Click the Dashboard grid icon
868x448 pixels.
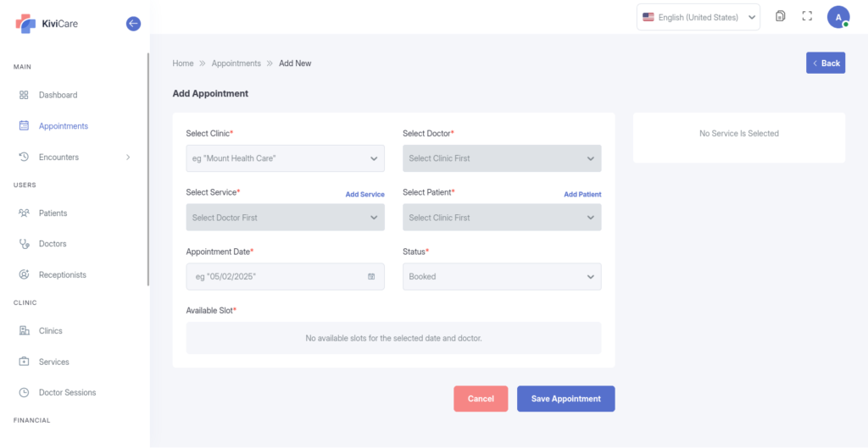click(24, 95)
